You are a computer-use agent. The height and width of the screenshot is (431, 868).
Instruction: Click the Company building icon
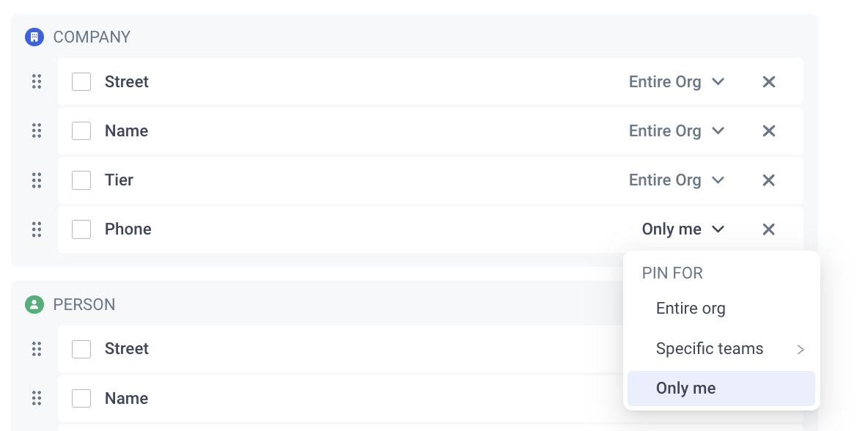click(34, 37)
